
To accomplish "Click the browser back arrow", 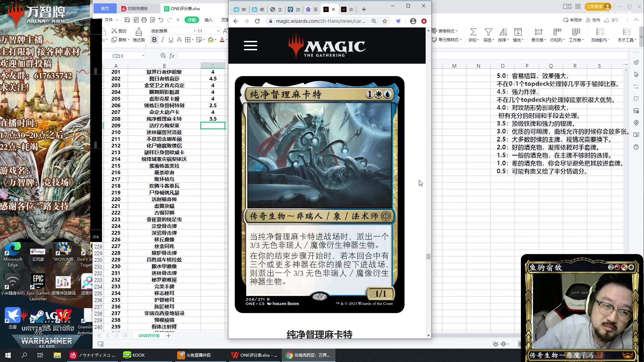I will tap(236, 21).
